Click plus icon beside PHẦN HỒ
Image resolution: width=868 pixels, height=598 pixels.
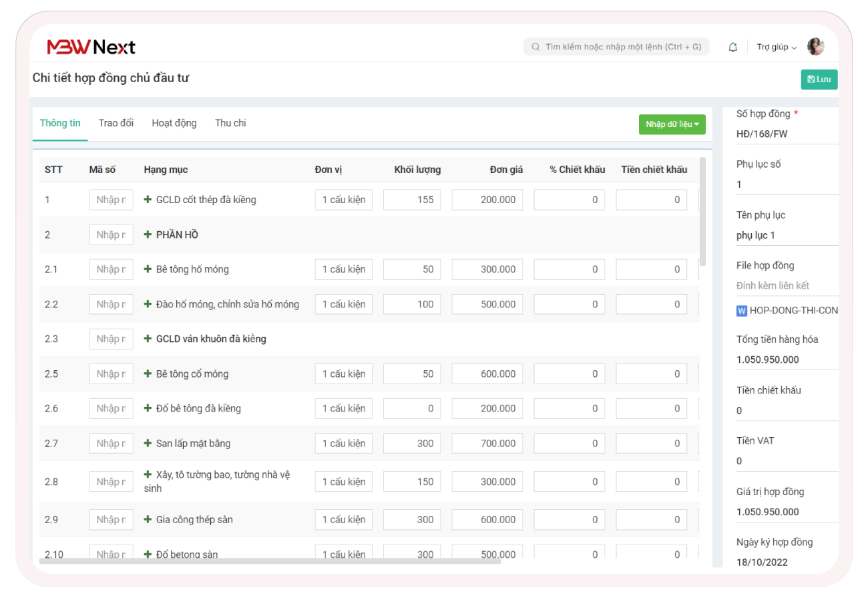[x=148, y=235]
